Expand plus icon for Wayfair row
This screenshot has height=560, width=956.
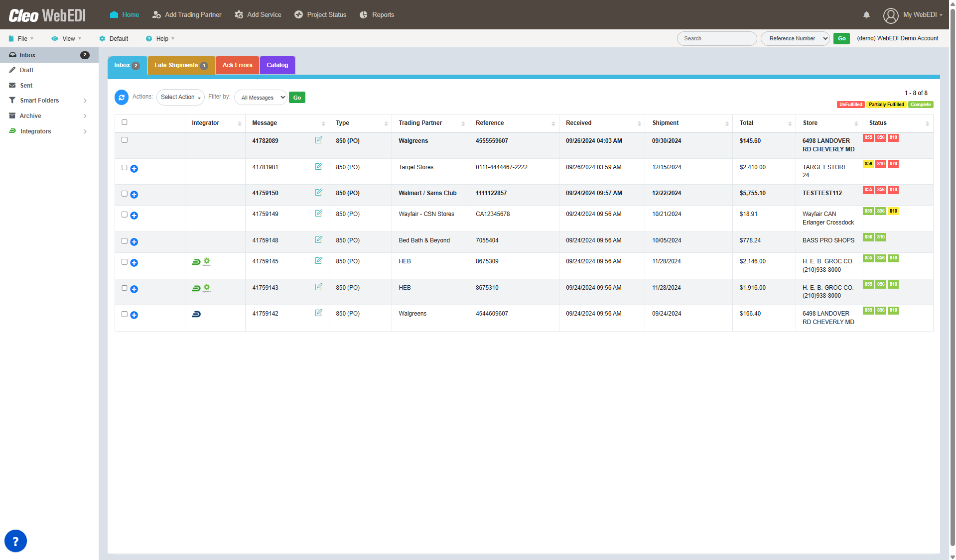(134, 216)
